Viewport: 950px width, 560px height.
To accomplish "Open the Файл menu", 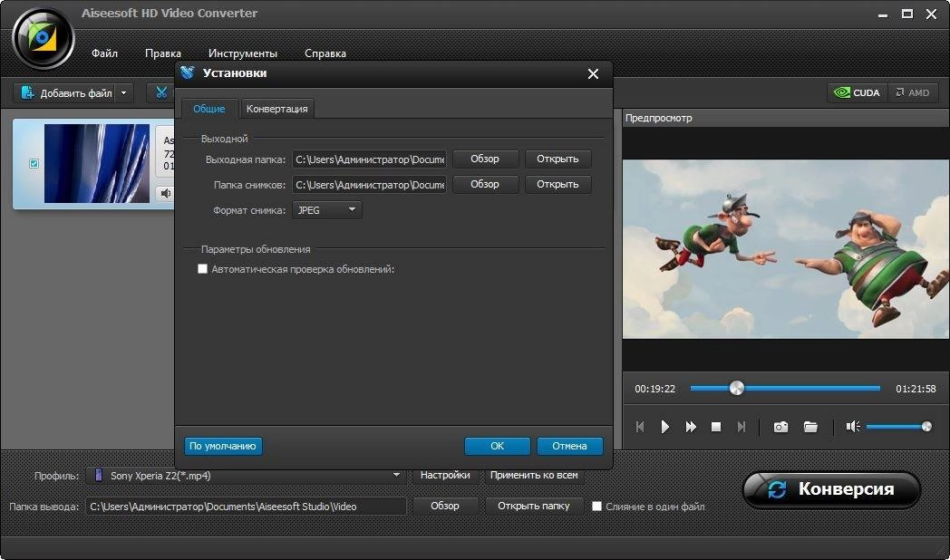I will [104, 53].
